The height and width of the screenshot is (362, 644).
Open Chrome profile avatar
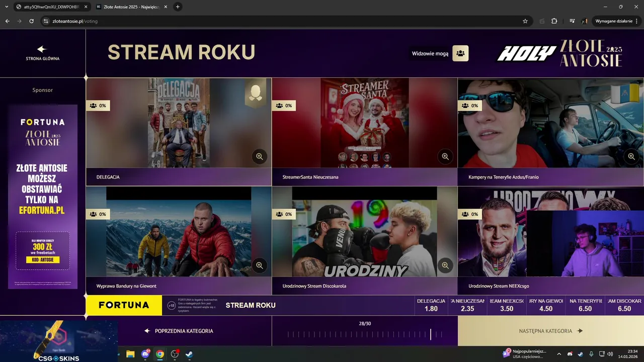tap(585, 21)
